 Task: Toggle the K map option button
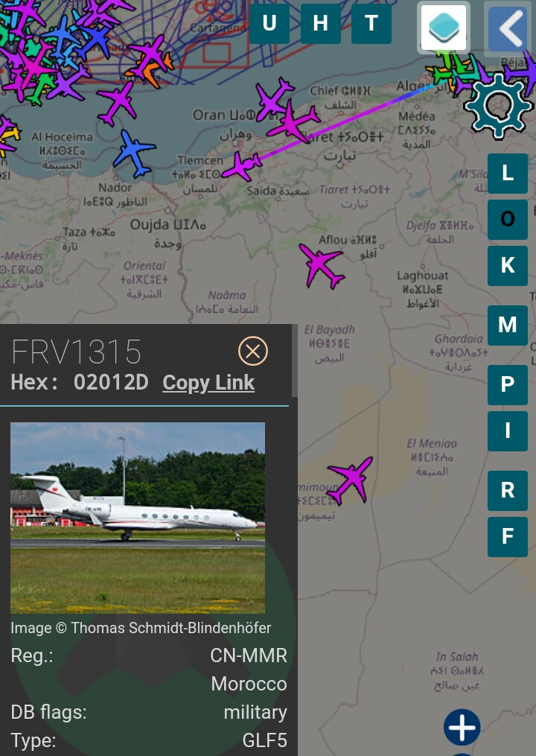(508, 266)
